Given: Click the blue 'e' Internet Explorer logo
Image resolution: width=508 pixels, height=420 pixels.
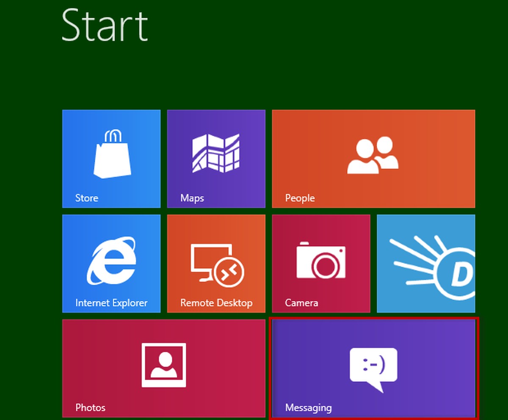Looking at the screenshot, I should click(111, 260).
